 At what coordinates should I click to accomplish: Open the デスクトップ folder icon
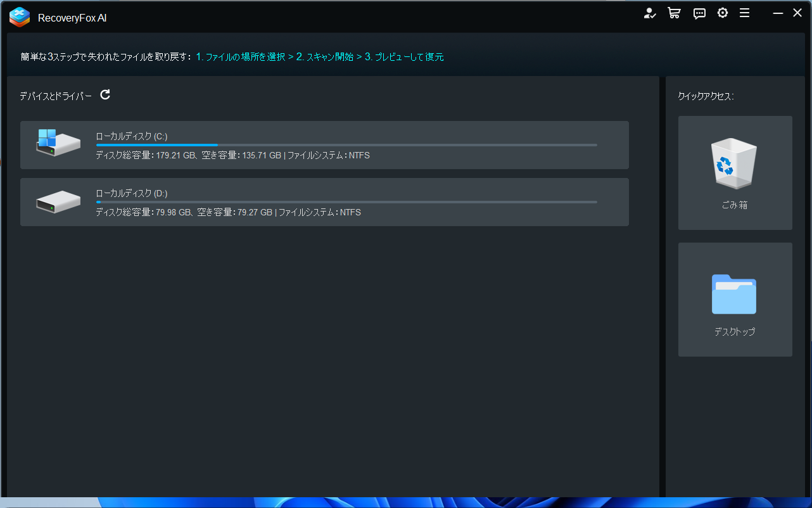(735, 294)
